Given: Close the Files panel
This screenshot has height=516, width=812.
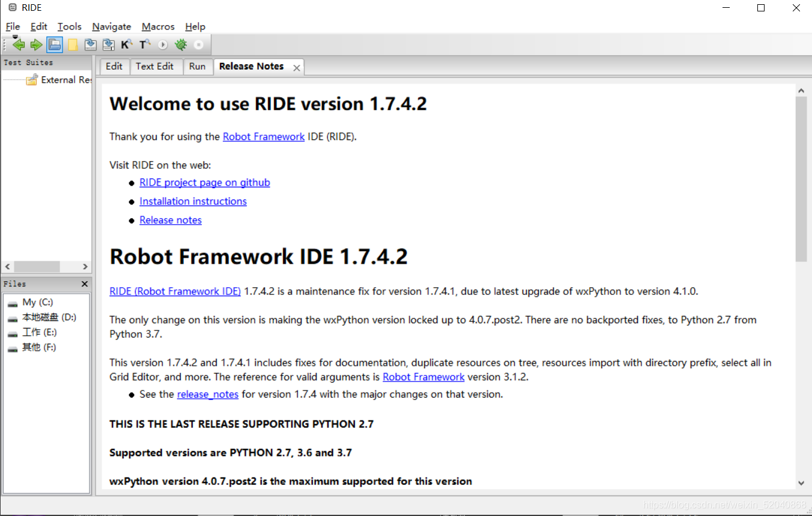Looking at the screenshot, I should click(85, 284).
